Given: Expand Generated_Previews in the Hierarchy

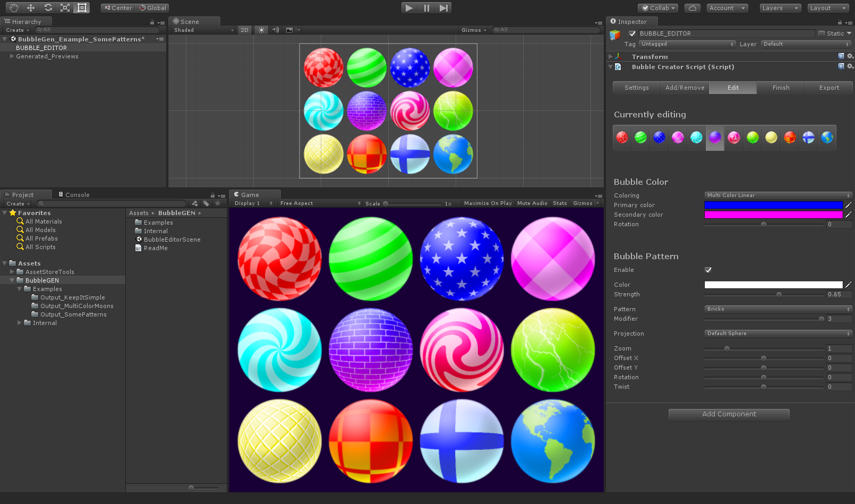Looking at the screenshot, I should (12, 56).
